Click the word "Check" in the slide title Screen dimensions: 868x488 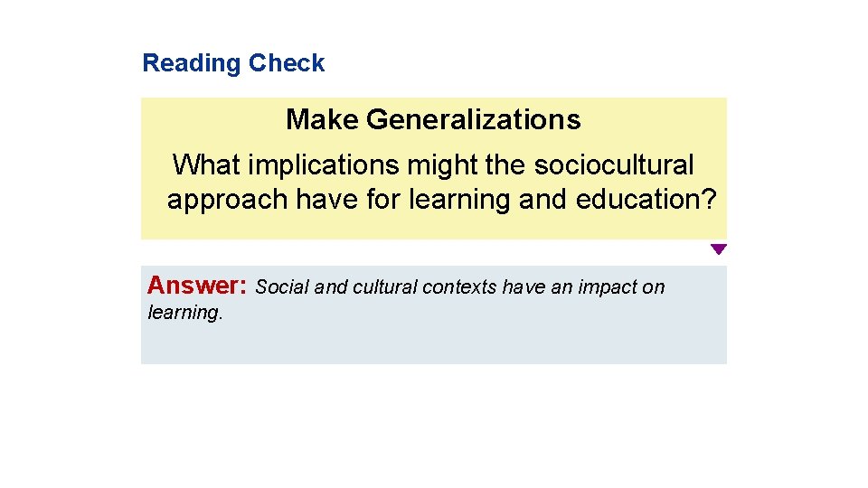pyautogui.click(x=287, y=63)
